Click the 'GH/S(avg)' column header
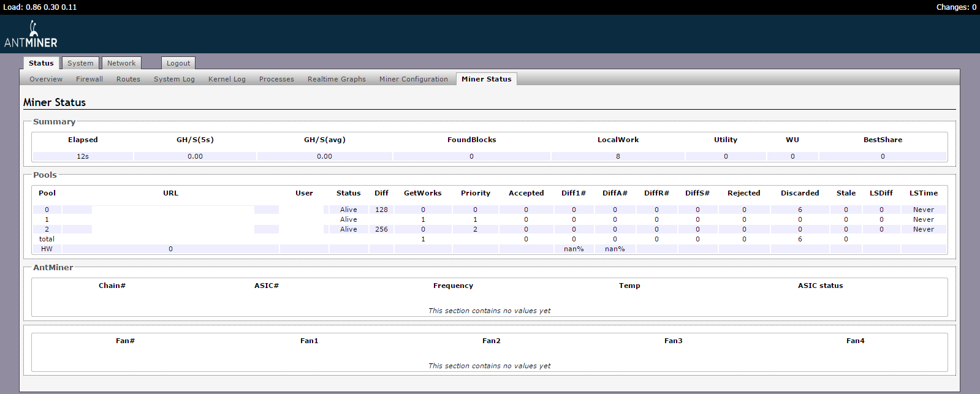 [325, 140]
